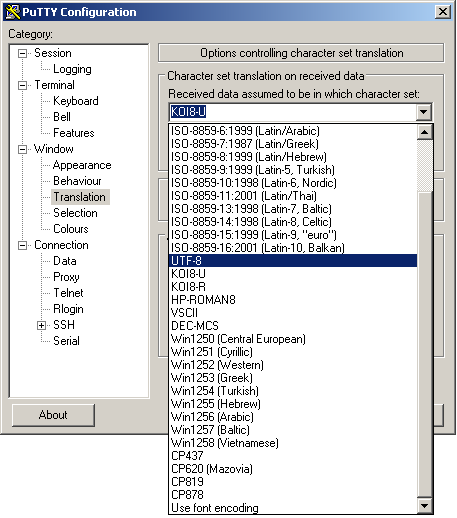
Task: Select the SSH category
Action: pos(64,325)
